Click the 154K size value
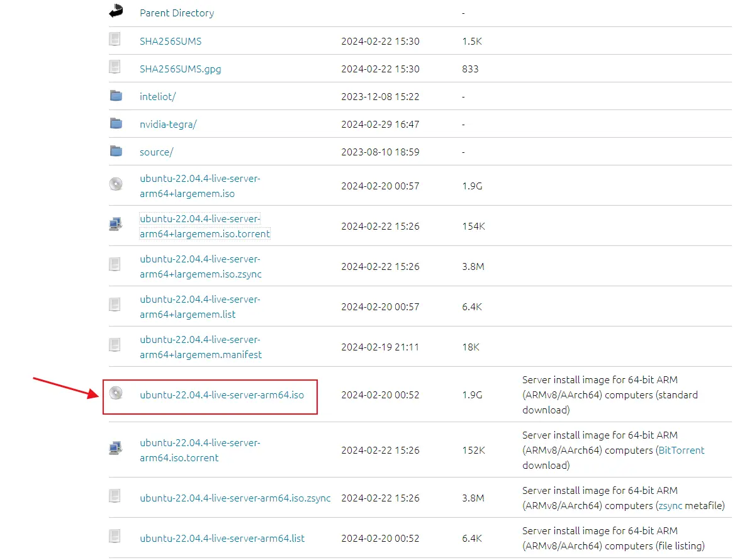The height and width of the screenshot is (560, 752). point(473,227)
